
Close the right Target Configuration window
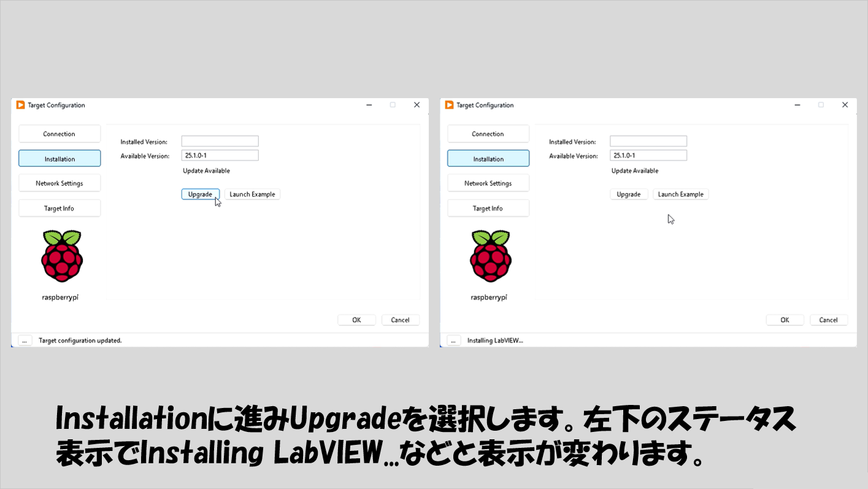pyautogui.click(x=845, y=105)
